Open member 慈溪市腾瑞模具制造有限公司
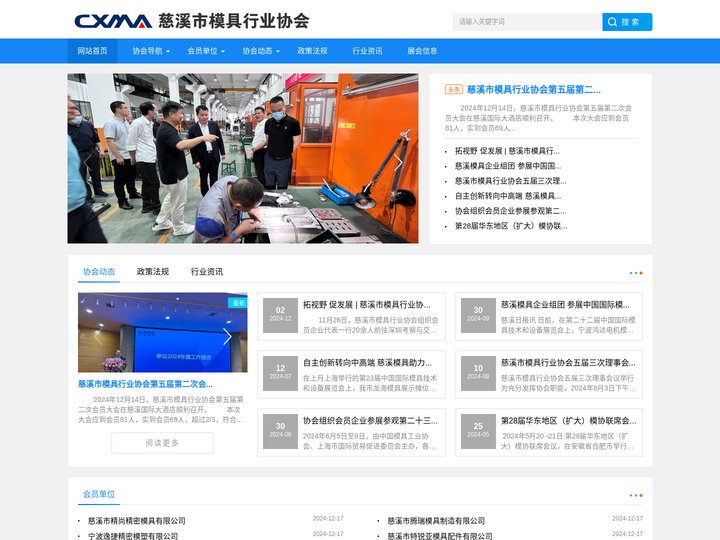 pos(436,521)
